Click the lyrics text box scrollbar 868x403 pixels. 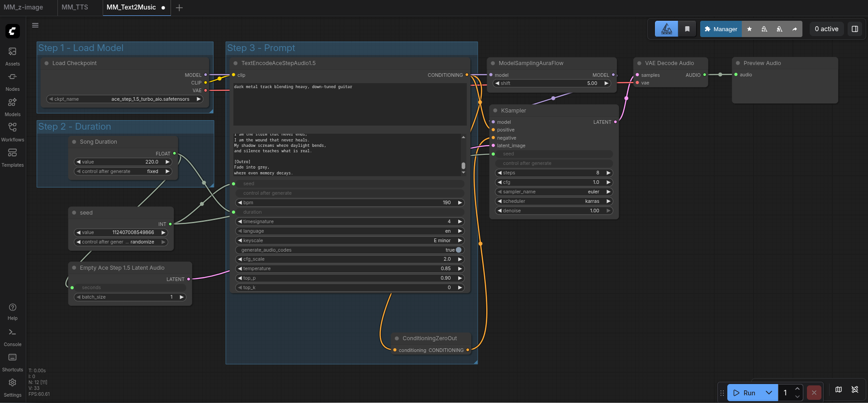[x=463, y=165]
